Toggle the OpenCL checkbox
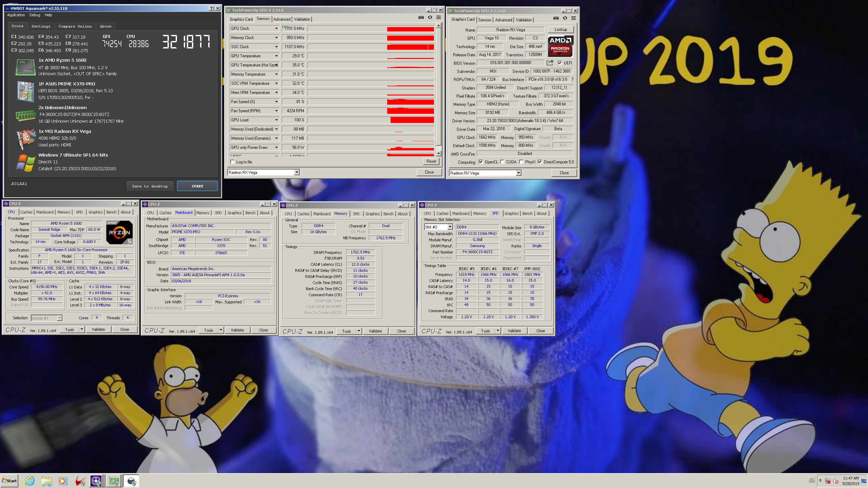The image size is (868, 488). click(x=481, y=162)
